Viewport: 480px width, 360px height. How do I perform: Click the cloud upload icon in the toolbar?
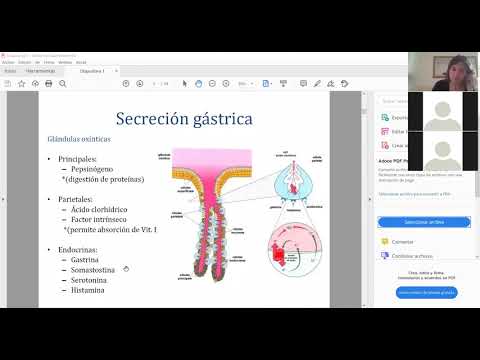tap(35, 84)
